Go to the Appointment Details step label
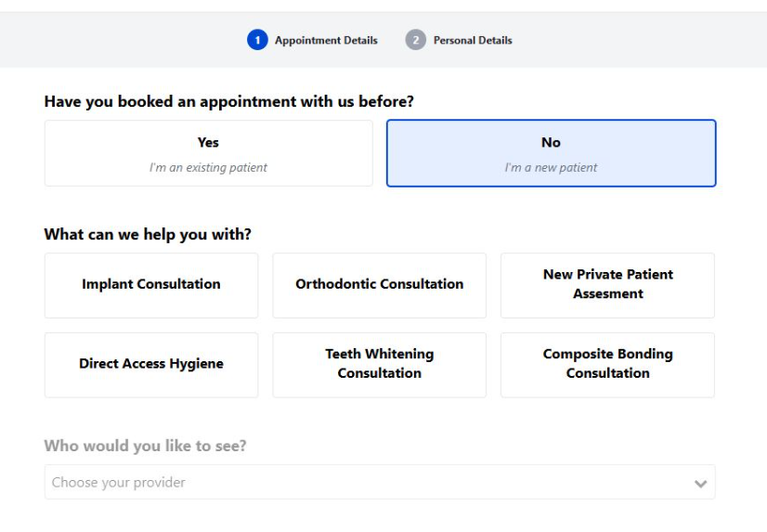Viewport: 767px width, 532px height. click(x=326, y=41)
